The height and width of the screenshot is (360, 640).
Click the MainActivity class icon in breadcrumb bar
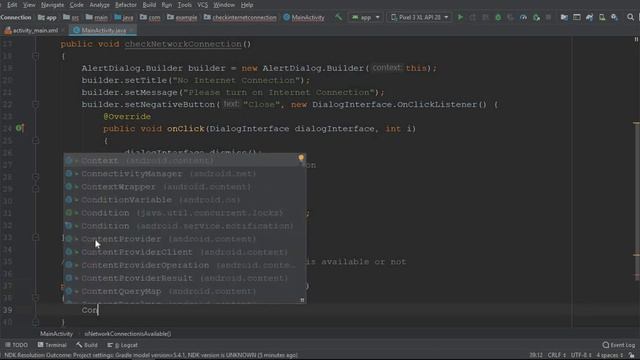(x=287, y=17)
